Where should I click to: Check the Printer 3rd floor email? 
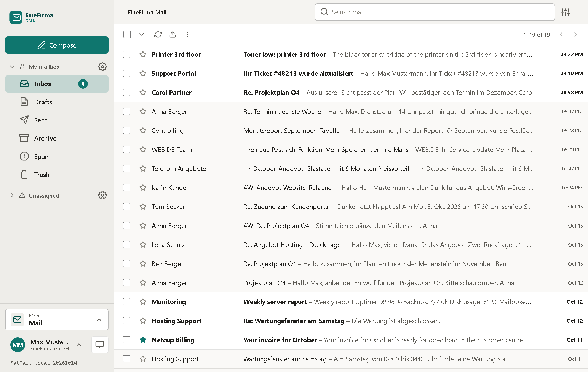click(127, 54)
